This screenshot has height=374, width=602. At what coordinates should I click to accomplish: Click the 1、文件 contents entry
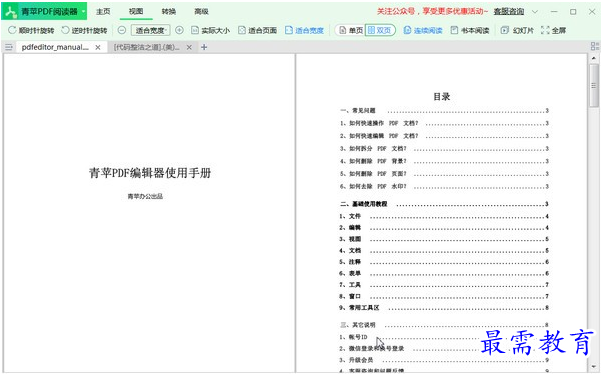(x=444, y=216)
